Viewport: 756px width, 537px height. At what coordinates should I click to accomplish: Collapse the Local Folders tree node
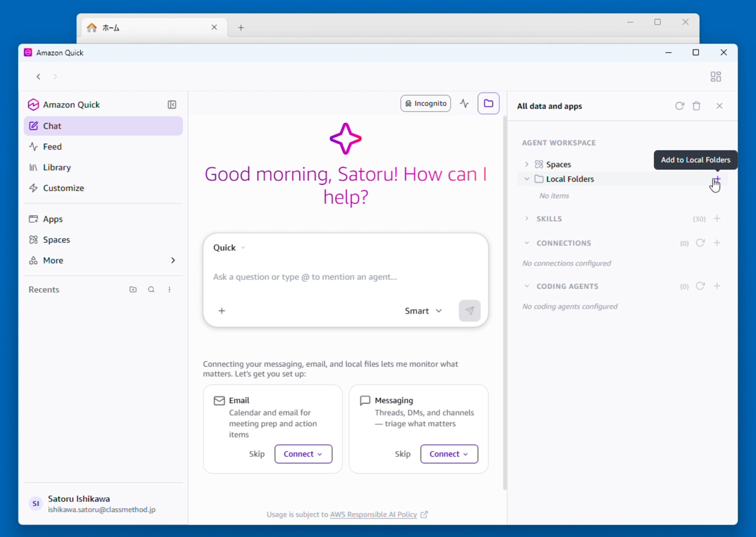coord(527,179)
